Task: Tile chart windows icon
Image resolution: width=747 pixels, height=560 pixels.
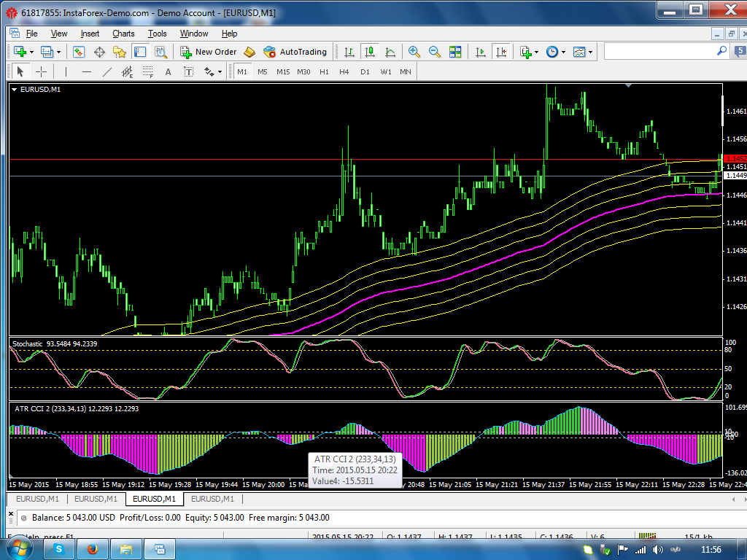Action: coord(455,52)
